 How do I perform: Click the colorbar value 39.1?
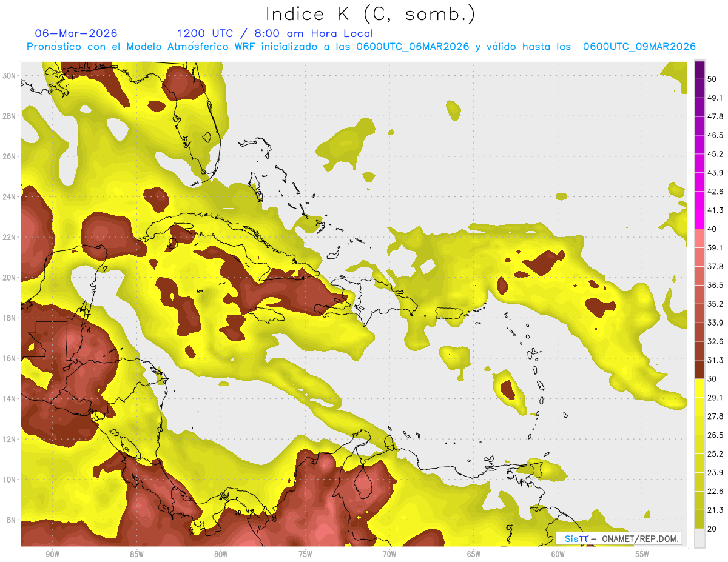pyautogui.click(x=715, y=248)
